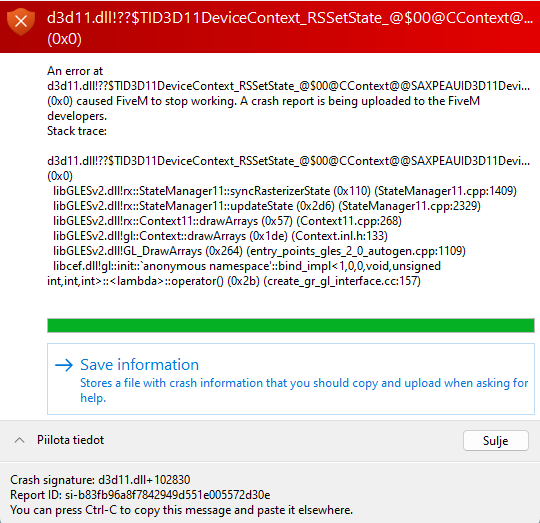This screenshot has height=523, width=540.
Task: Click the Ctrl-C copy hint text
Action: click(181, 510)
